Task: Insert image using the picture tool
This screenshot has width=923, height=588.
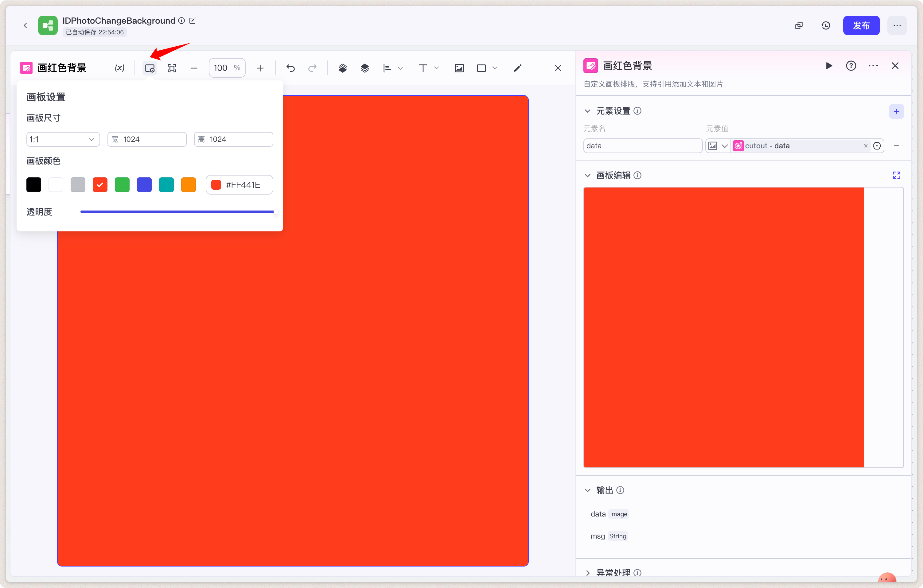Action: pyautogui.click(x=459, y=68)
